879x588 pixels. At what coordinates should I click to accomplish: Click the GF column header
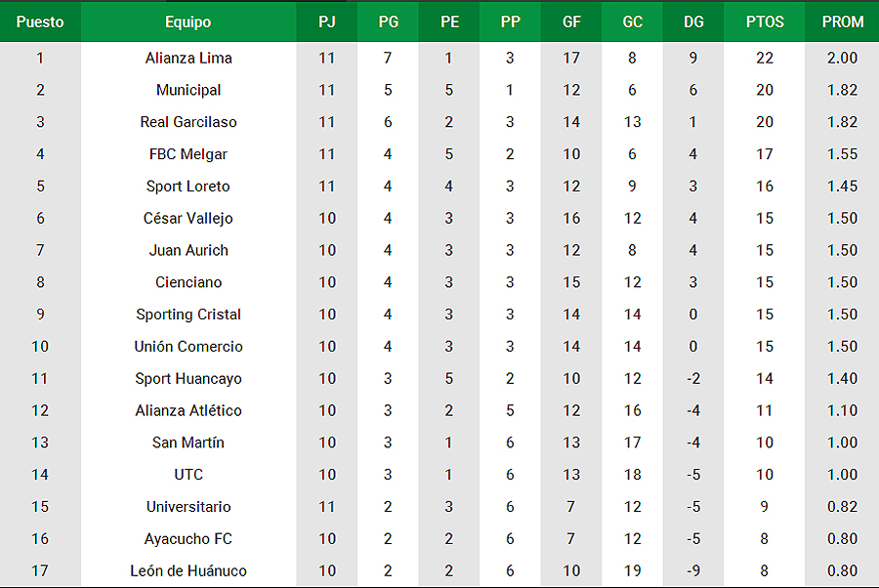[x=571, y=21]
